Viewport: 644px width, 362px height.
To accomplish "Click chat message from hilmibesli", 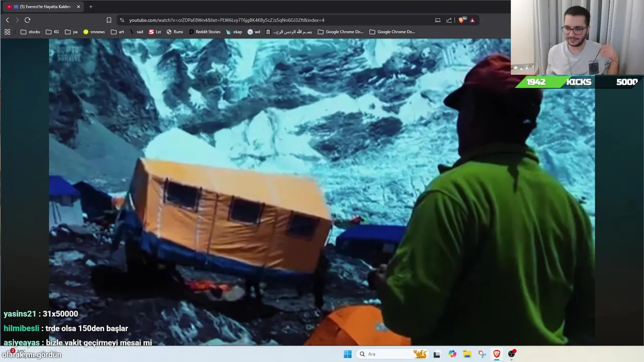I will click(x=66, y=328).
